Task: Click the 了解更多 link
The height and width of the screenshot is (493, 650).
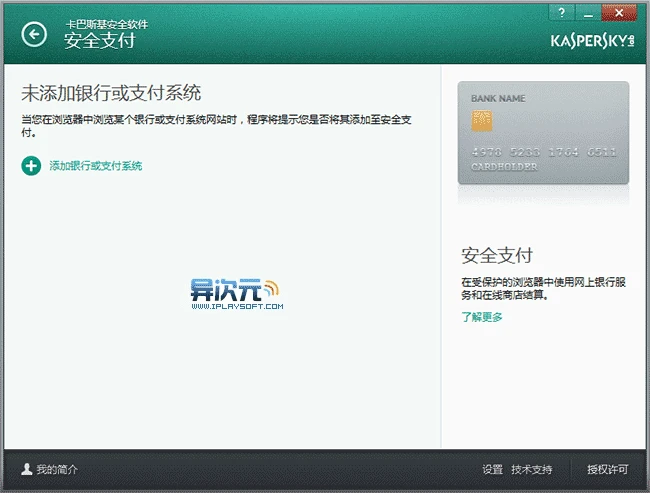Action: click(x=482, y=317)
